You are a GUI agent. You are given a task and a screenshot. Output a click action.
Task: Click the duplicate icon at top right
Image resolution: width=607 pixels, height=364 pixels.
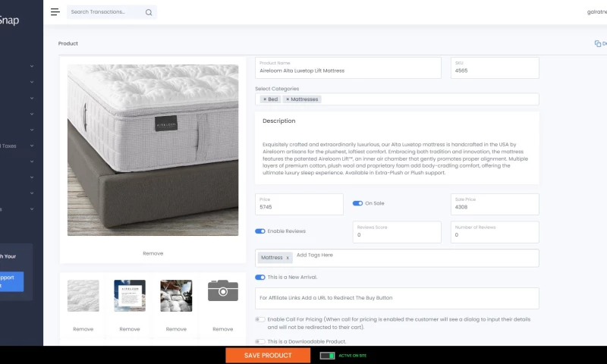pos(597,44)
